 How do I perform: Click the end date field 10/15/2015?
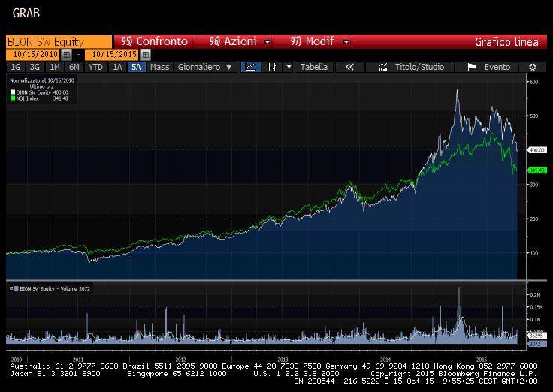click(113, 55)
